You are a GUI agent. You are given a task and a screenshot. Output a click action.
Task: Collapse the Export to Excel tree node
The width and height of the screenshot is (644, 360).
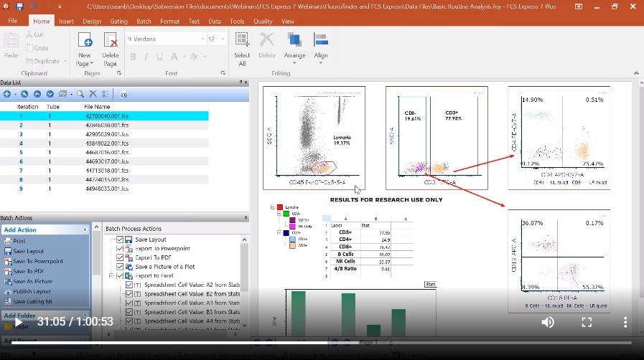point(111,276)
